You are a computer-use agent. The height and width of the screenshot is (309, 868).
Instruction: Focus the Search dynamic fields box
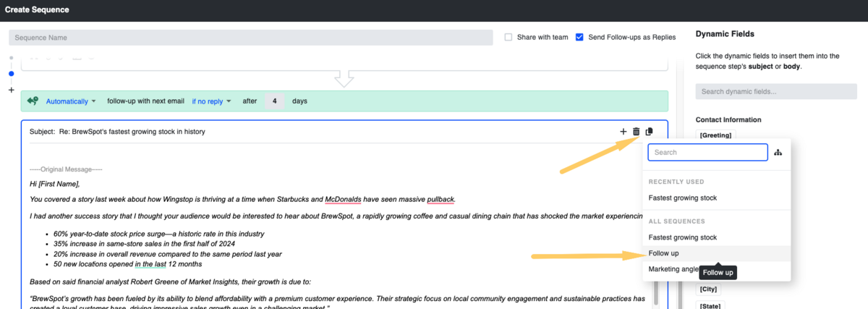775,92
